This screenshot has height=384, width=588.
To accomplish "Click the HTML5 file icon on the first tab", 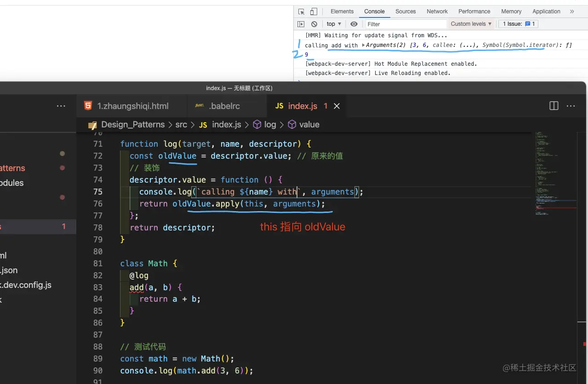I will point(88,106).
